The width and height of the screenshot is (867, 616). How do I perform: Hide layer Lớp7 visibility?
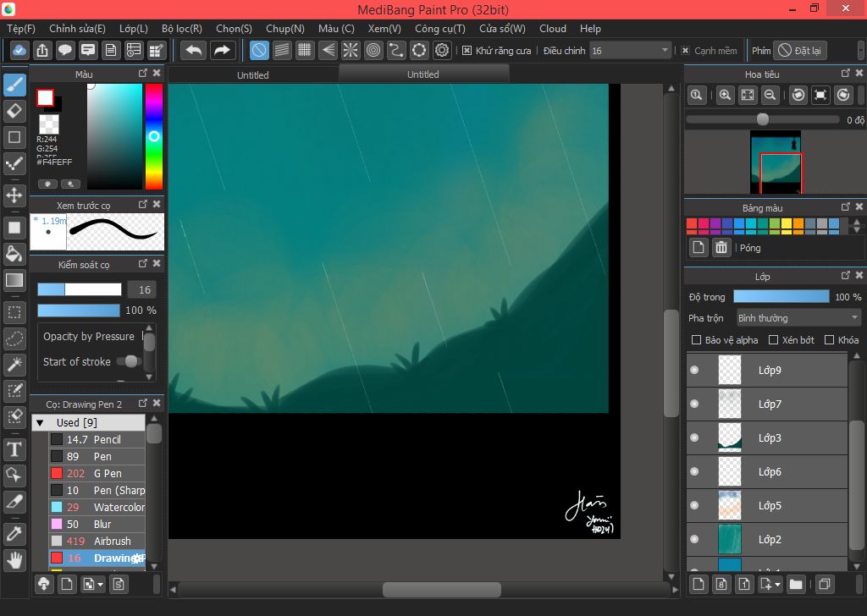coord(694,404)
